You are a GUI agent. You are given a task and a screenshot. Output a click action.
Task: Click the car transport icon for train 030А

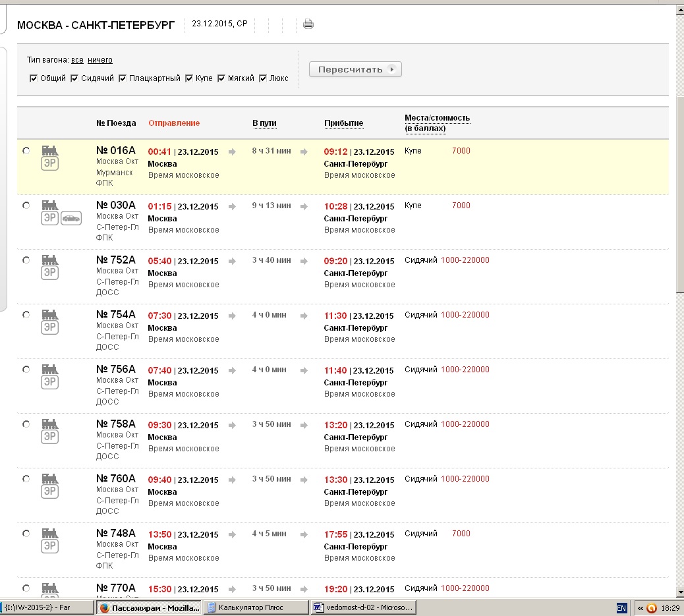click(x=71, y=218)
